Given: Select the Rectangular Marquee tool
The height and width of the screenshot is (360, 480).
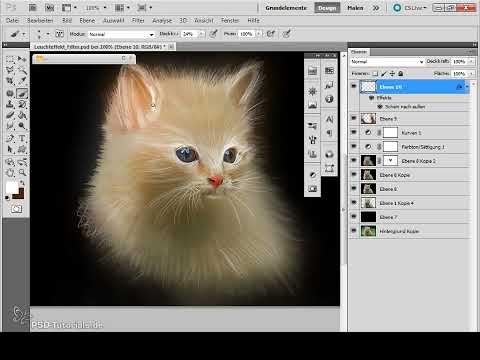Looking at the screenshot, I should [10, 59].
